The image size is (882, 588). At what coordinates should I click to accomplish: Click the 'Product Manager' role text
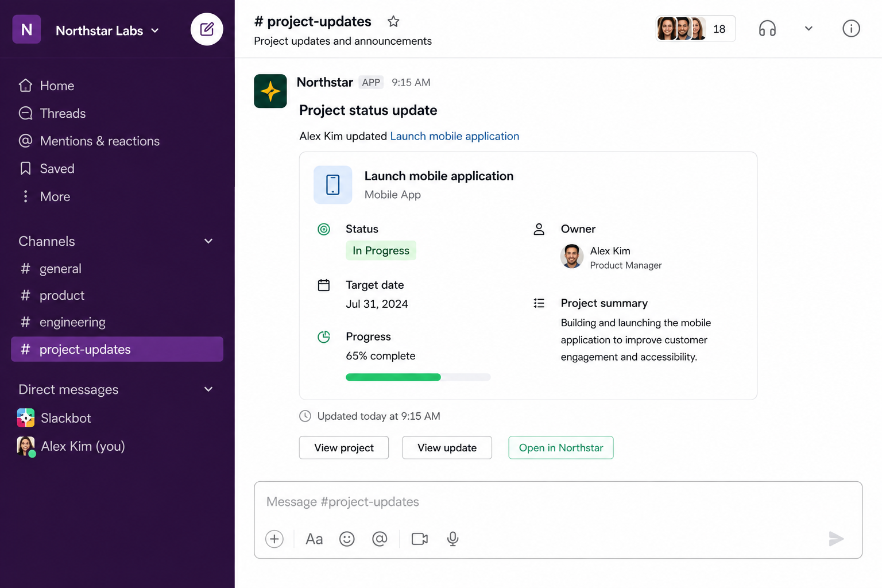[x=626, y=265]
